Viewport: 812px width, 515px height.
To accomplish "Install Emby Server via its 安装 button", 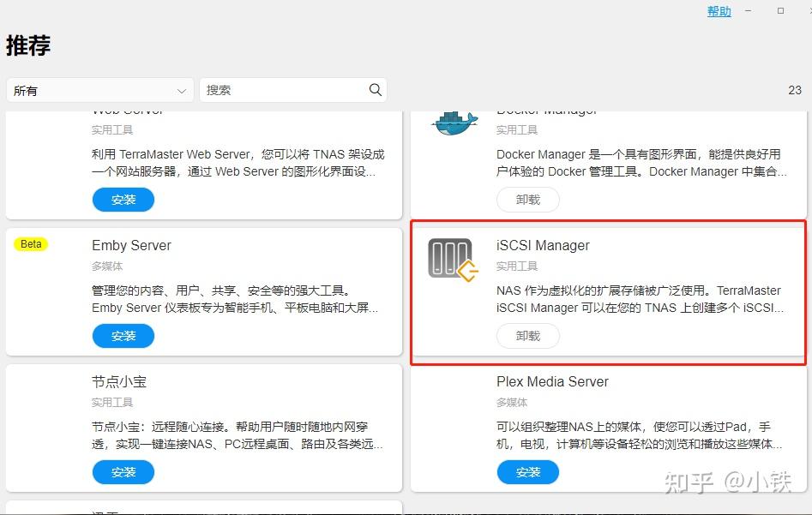I will [x=123, y=335].
